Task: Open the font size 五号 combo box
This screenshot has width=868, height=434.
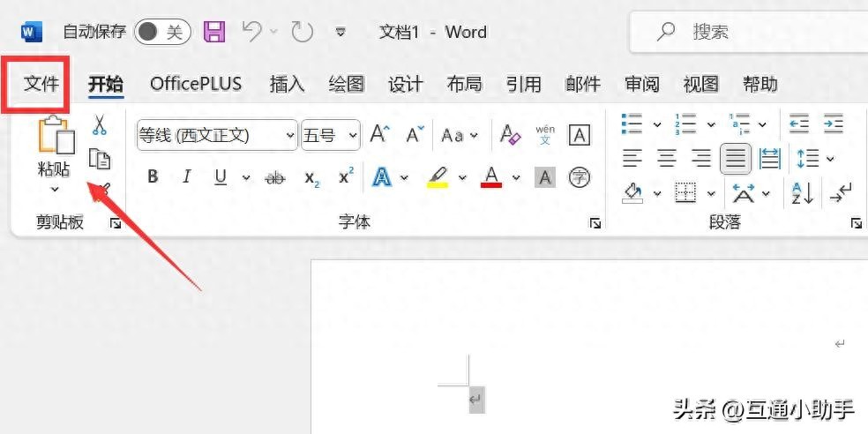Action: [331, 135]
